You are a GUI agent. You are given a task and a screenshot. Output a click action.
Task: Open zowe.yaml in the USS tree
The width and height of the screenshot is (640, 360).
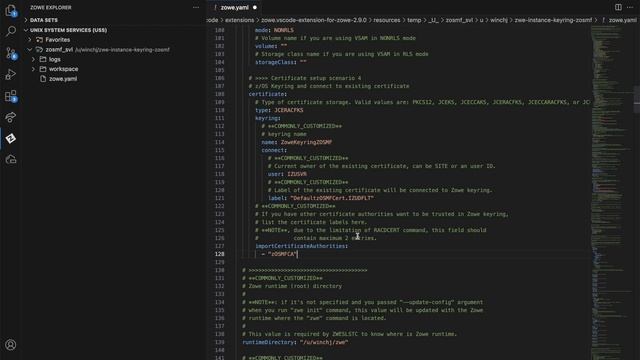[x=63, y=79]
